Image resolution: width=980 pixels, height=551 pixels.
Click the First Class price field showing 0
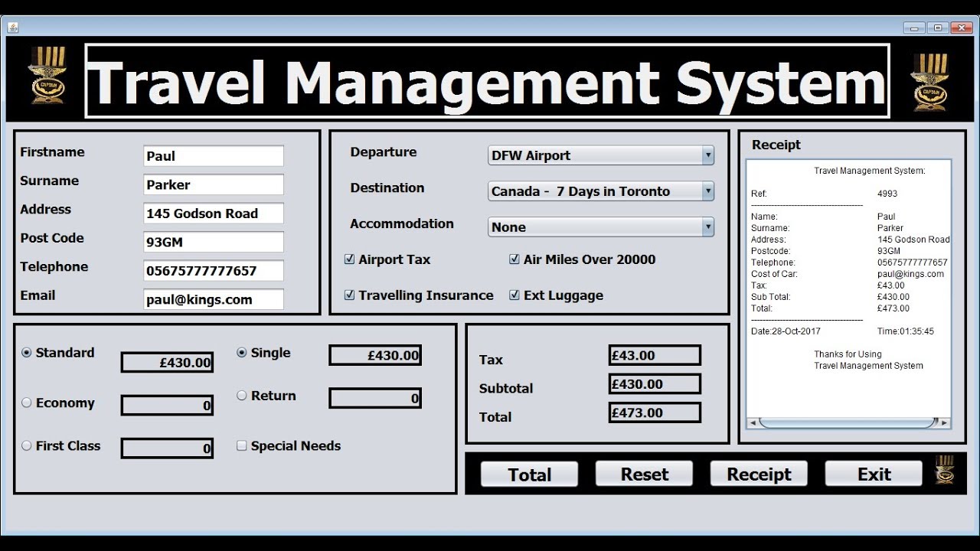[167, 448]
